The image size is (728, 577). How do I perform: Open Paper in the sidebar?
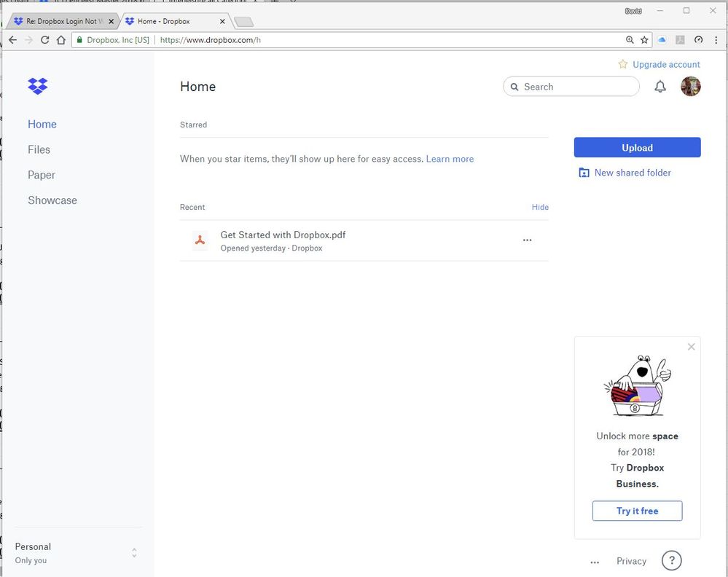point(42,175)
